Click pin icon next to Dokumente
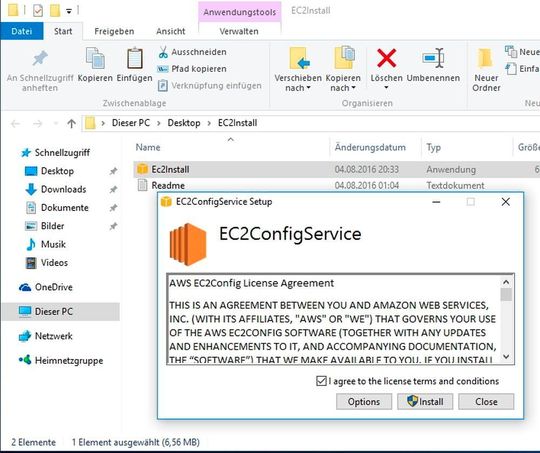This screenshot has width=540, height=453. point(113,208)
